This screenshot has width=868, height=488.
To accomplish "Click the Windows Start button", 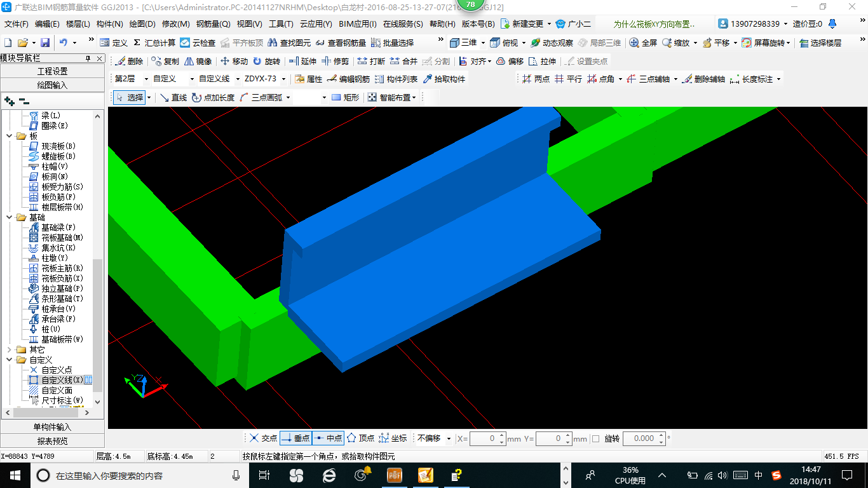I will click(x=15, y=475).
